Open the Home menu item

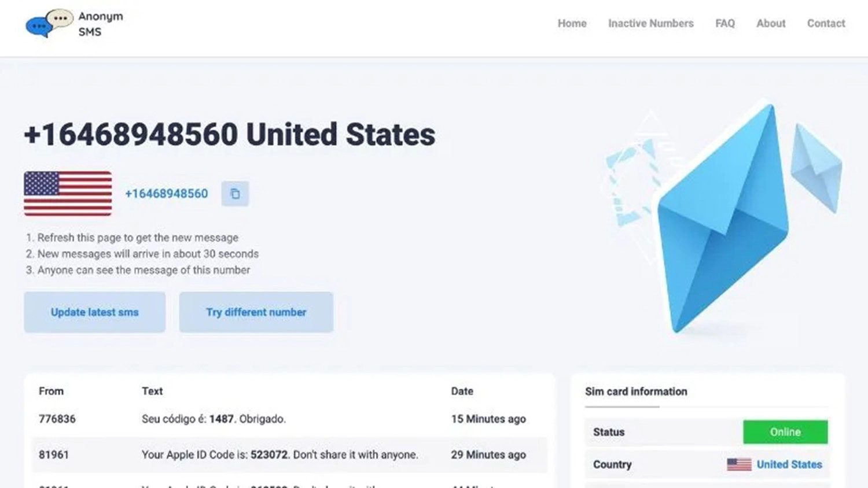click(x=572, y=23)
